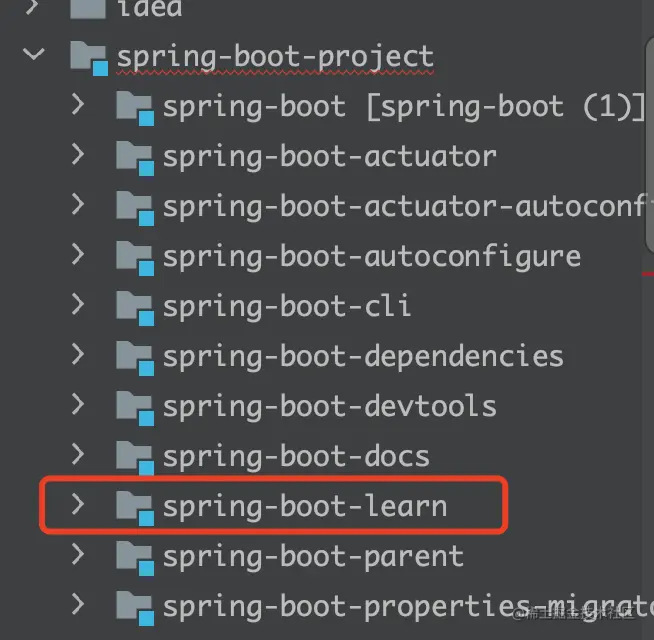Select the spring-boot-docs label
Image resolution: width=654 pixels, height=640 pixels.
click(296, 457)
